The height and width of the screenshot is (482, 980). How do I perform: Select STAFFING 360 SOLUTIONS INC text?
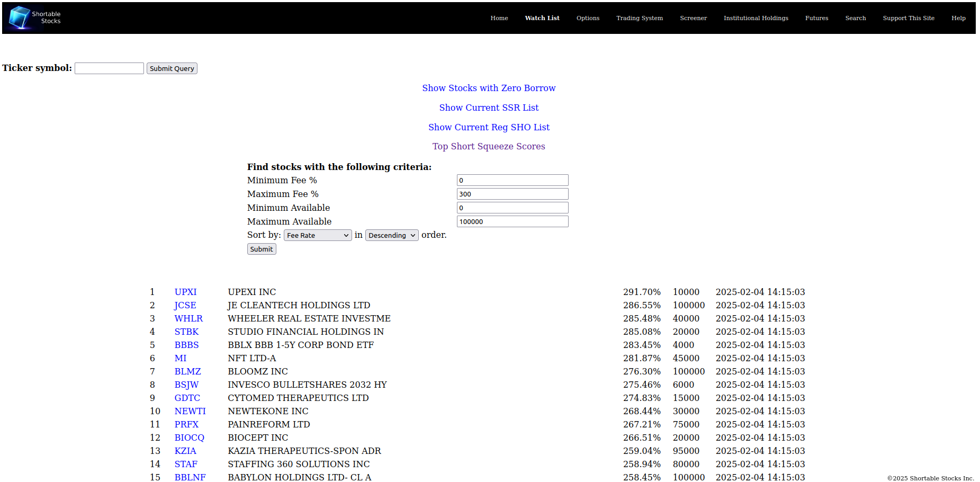pyautogui.click(x=299, y=464)
